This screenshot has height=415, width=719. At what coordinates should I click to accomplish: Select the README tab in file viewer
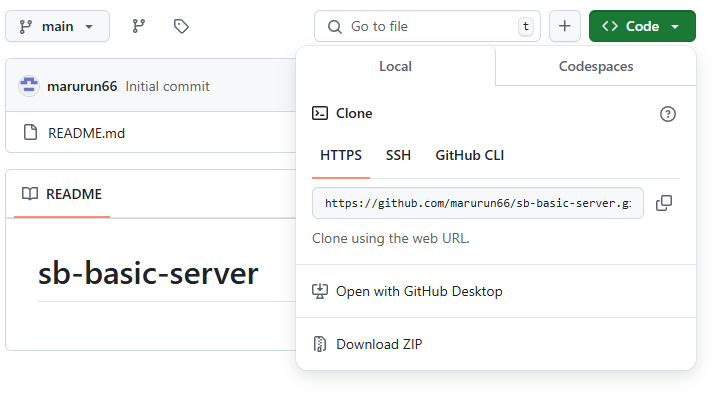pos(62,194)
